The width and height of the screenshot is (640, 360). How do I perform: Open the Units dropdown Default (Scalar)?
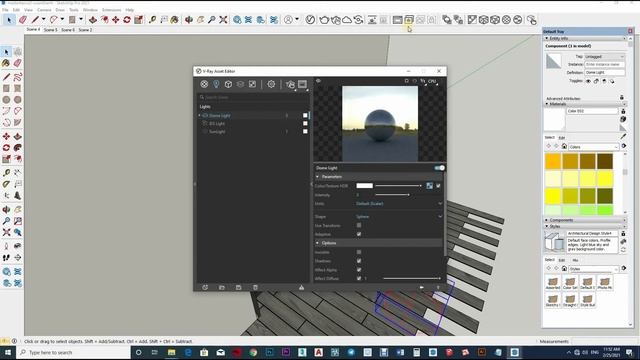coord(399,204)
